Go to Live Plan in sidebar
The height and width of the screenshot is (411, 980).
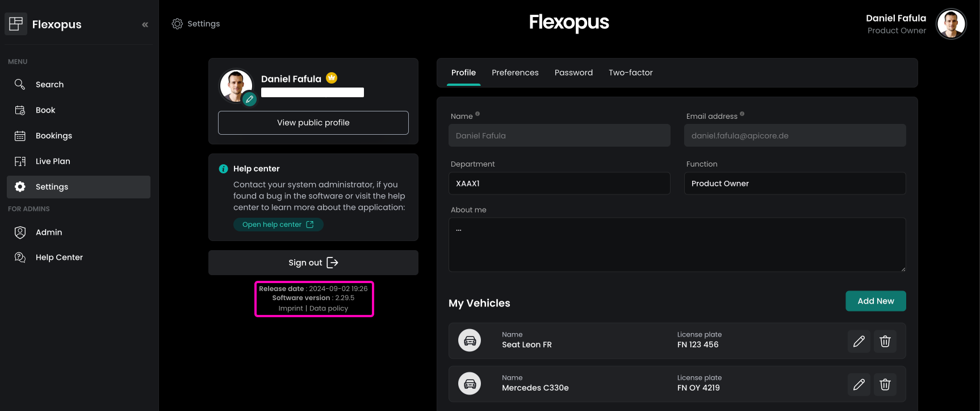53,161
